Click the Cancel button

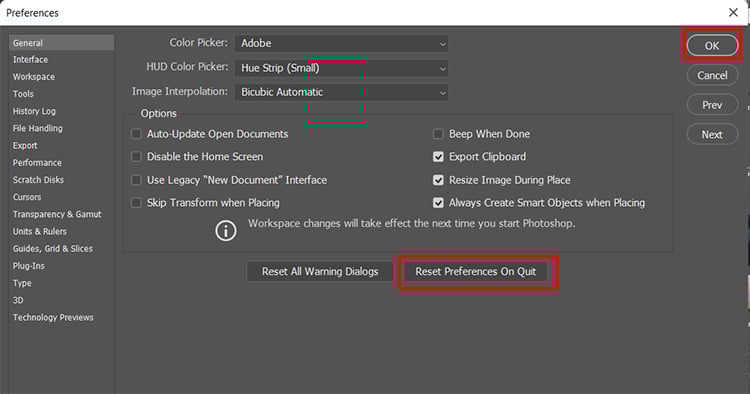[712, 76]
